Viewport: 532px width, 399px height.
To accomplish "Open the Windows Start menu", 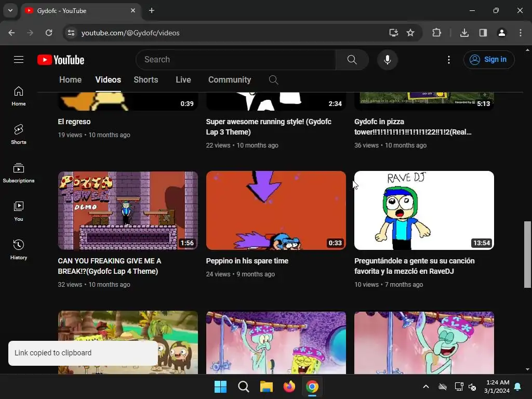I will click(x=220, y=387).
